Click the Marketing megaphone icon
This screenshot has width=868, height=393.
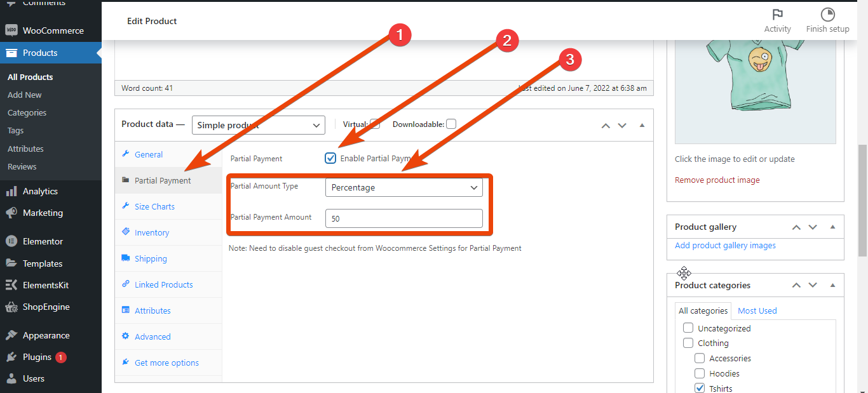click(x=11, y=213)
